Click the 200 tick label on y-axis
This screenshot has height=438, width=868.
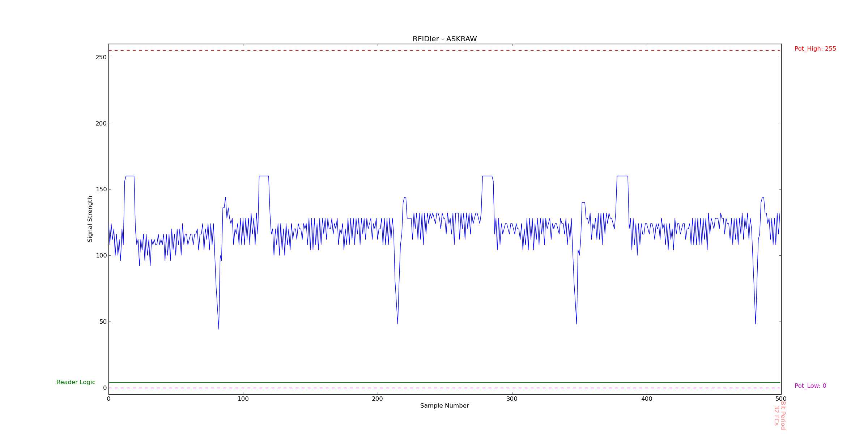pyautogui.click(x=101, y=123)
